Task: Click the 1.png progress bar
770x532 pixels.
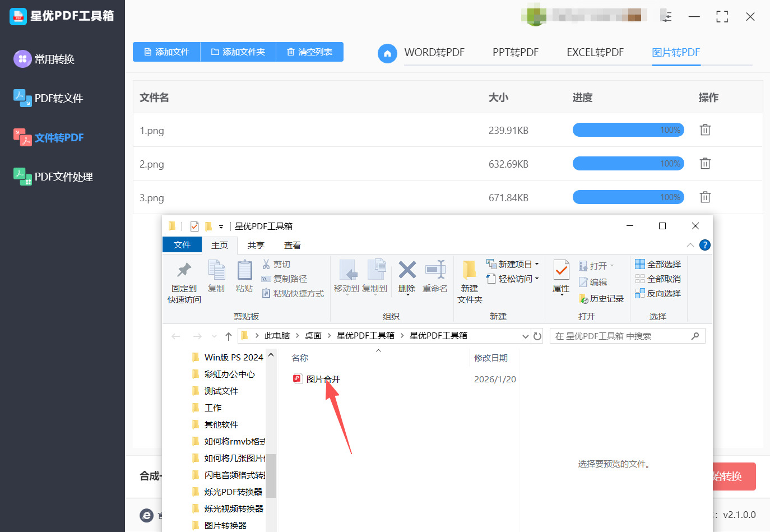Action: [x=628, y=130]
